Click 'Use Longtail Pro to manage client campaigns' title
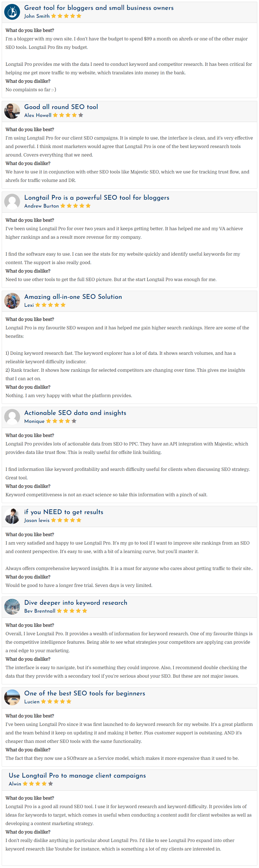 point(77,775)
